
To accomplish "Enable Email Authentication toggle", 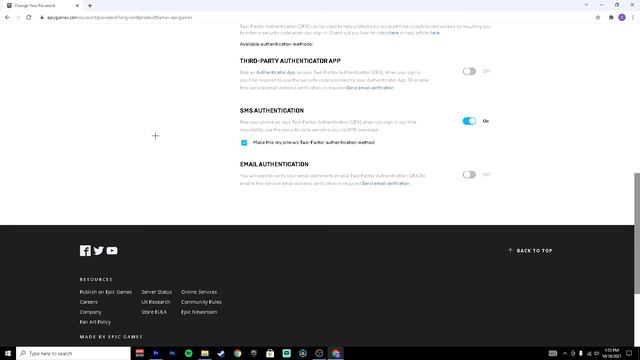I will click(469, 175).
